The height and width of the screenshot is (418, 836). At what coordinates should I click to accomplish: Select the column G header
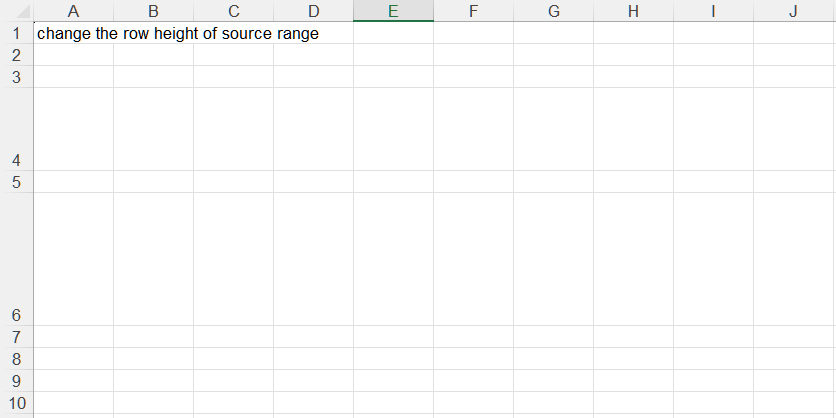pyautogui.click(x=553, y=11)
